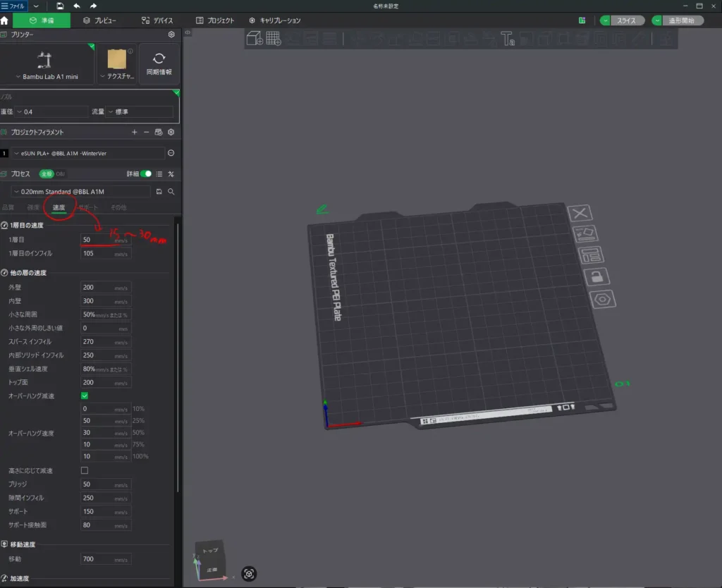Click the 同期情報 sync button
The height and width of the screenshot is (588, 722).
tap(159, 64)
